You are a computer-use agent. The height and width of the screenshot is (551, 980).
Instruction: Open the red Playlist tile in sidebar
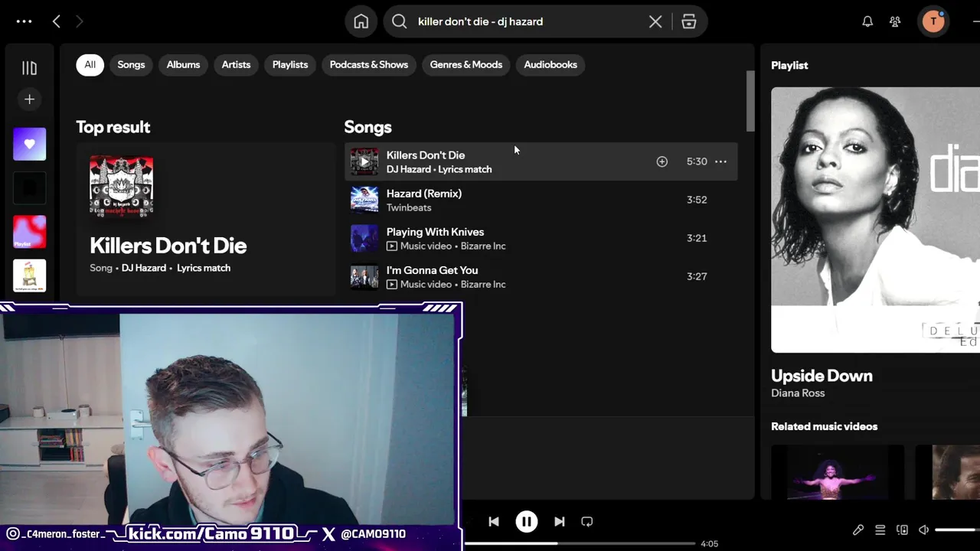[29, 232]
